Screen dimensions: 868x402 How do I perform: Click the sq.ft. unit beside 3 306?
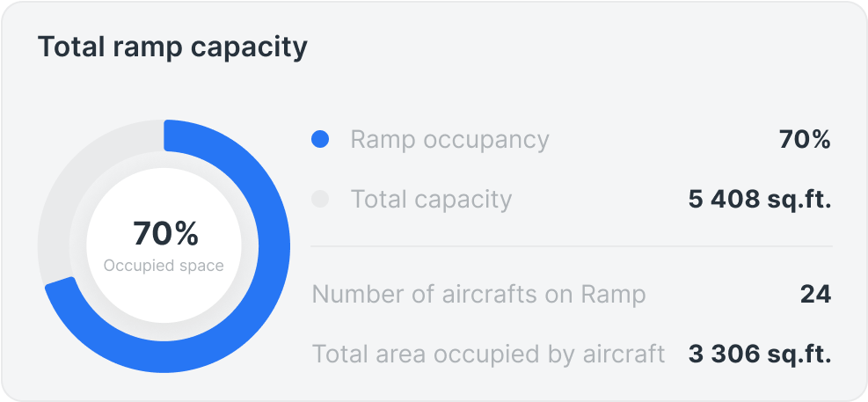pos(800,354)
